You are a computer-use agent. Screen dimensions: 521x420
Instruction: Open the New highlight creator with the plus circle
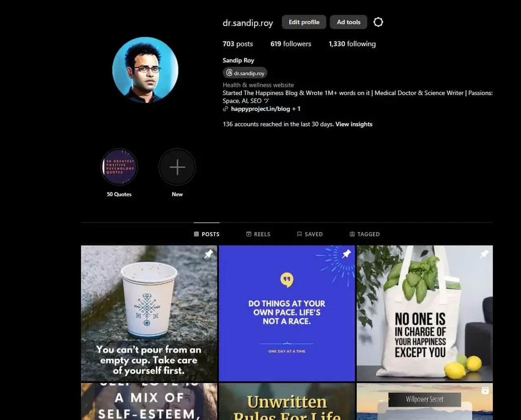click(177, 167)
